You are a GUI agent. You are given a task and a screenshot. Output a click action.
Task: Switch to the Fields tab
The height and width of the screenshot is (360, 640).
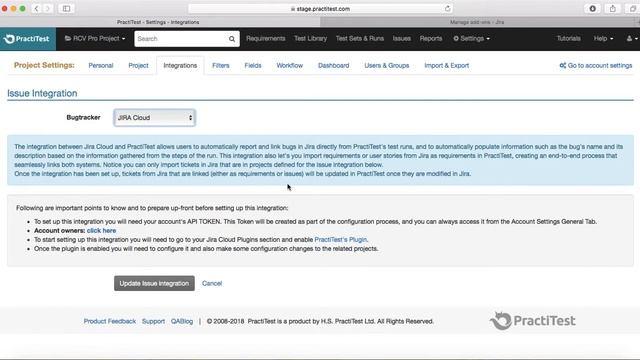click(253, 66)
